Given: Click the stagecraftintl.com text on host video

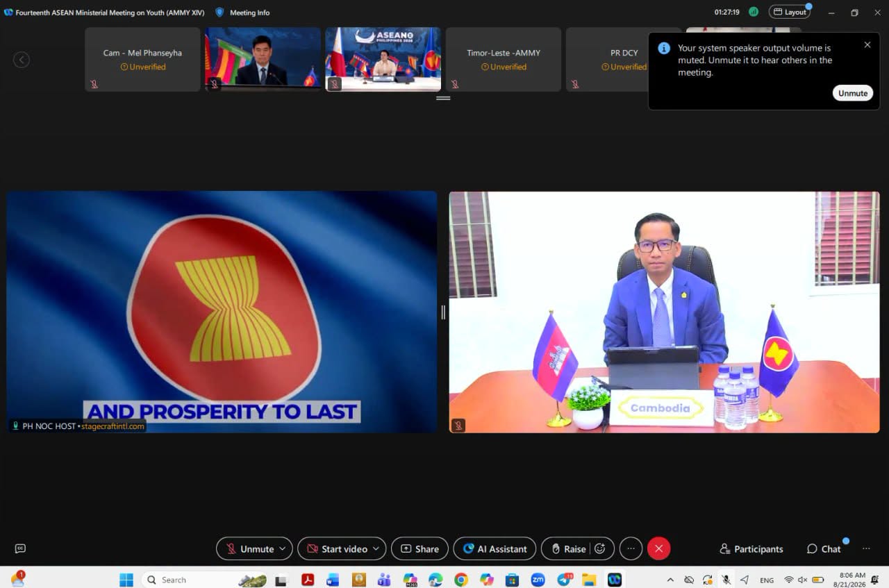Looking at the screenshot, I should (113, 426).
